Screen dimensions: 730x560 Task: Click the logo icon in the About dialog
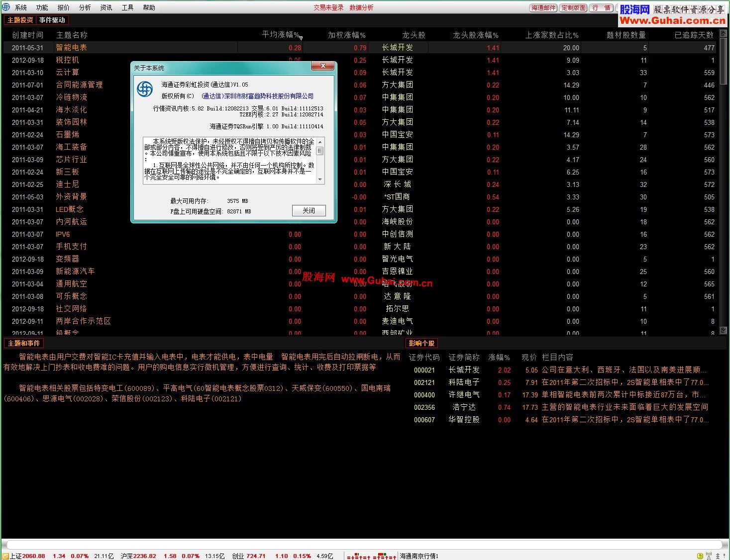click(145, 90)
